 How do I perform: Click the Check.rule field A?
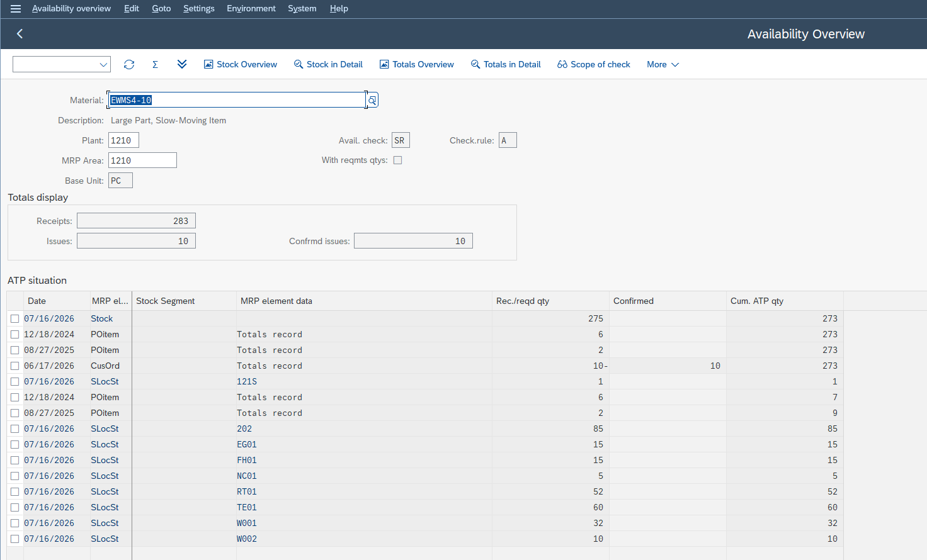click(x=508, y=140)
